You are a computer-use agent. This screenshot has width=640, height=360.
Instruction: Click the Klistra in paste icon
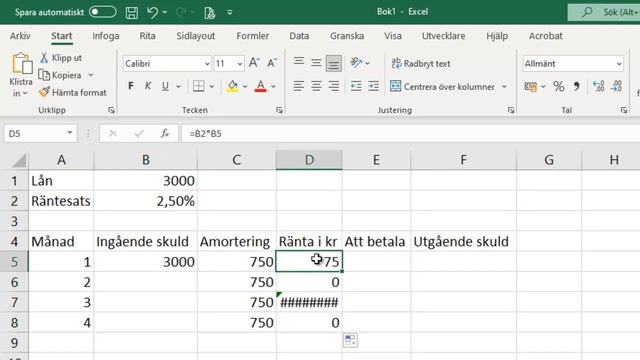[21, 64]
